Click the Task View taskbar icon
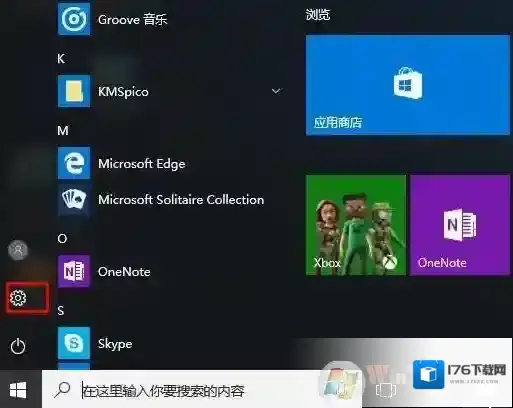The height and width of the screenshot is (408, 513). click(x=386, y=390)
